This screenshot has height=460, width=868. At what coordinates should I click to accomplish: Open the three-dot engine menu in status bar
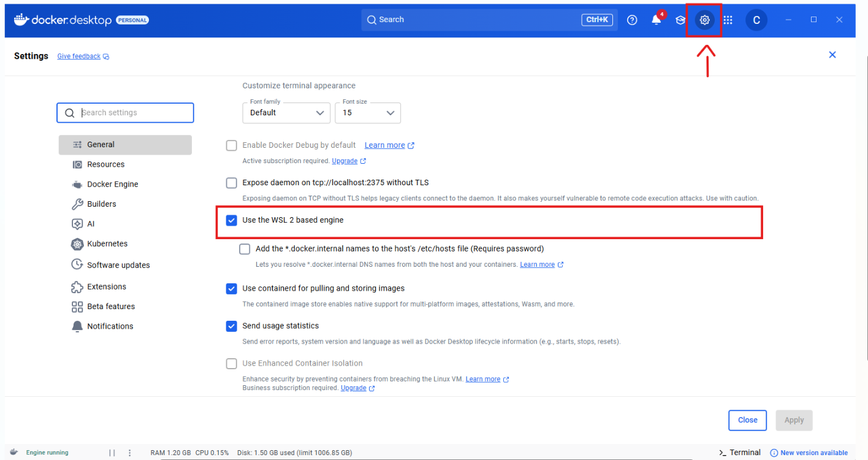click(x=129, y=453)
